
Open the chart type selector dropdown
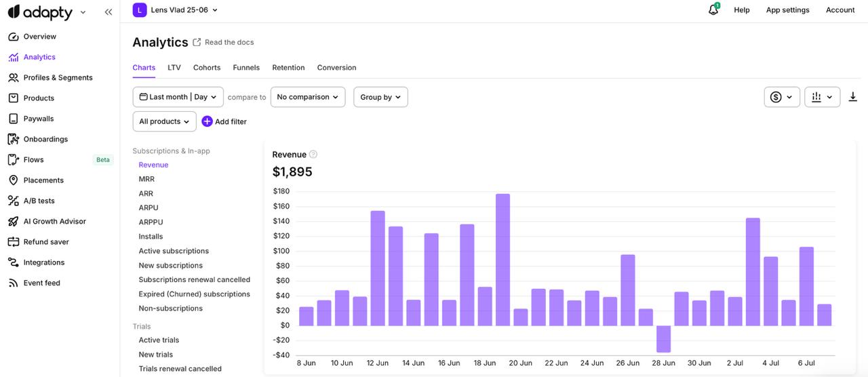(823, 97)
